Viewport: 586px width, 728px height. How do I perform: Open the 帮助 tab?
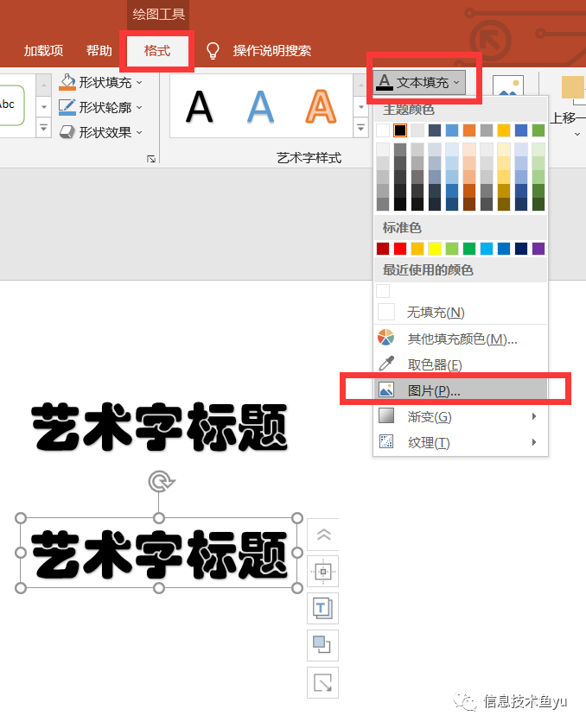tap(99, 51)
